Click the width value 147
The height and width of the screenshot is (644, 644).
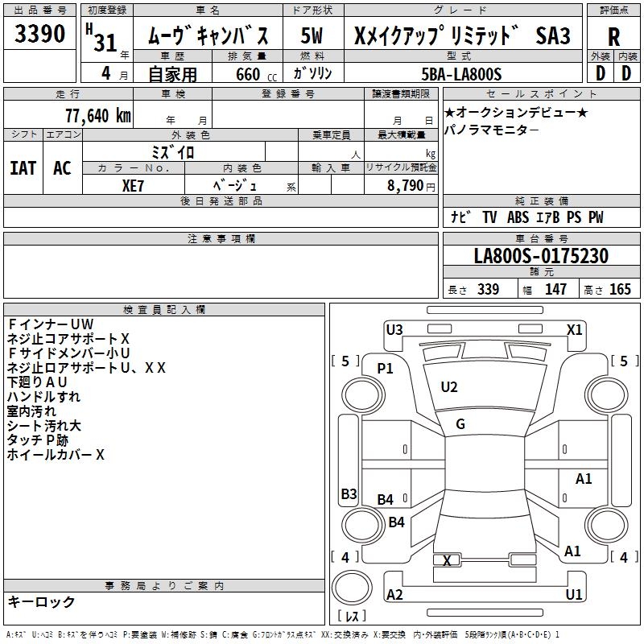coord(555,289)
